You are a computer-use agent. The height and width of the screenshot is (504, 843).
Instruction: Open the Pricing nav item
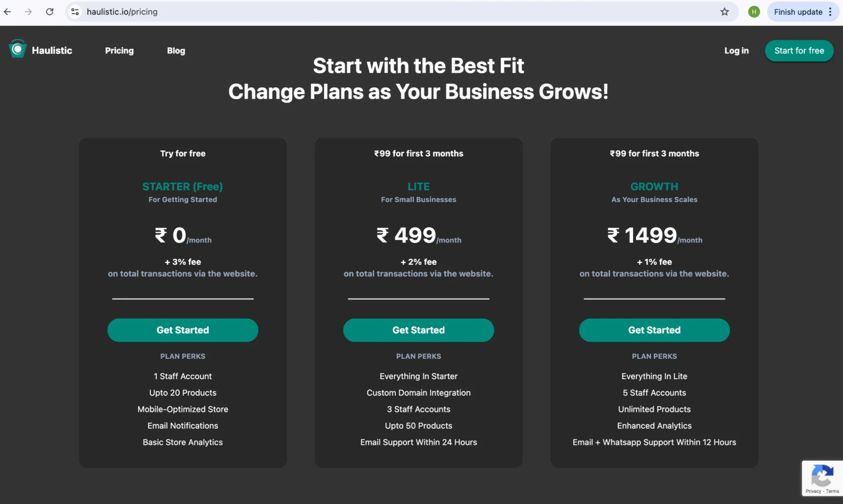point(119,50)
